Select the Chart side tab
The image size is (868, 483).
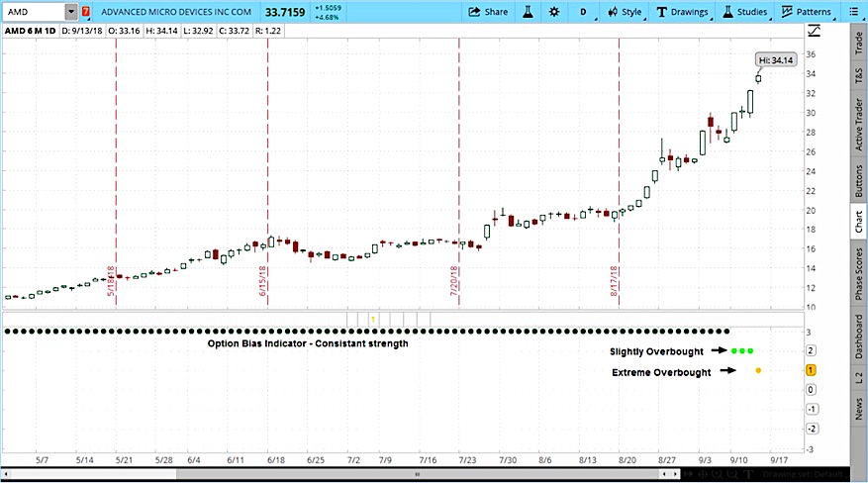[x=858, y=222]
